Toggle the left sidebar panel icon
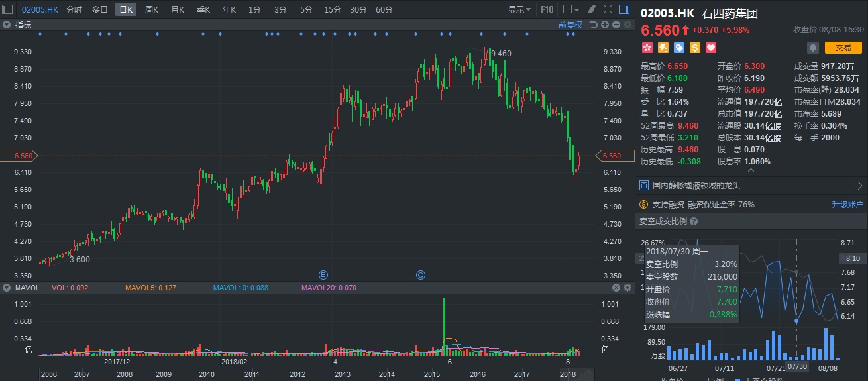This screenshot has height=381, width=868. point(7,9)
